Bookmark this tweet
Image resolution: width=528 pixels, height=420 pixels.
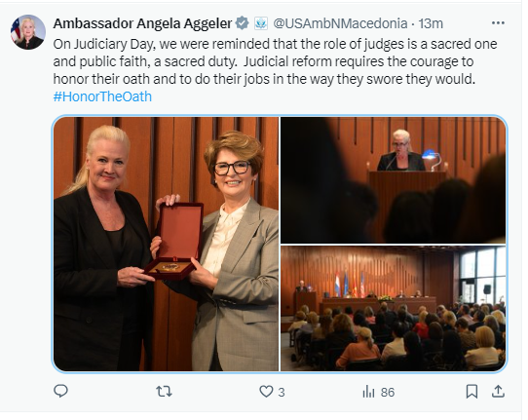[471, 392]
